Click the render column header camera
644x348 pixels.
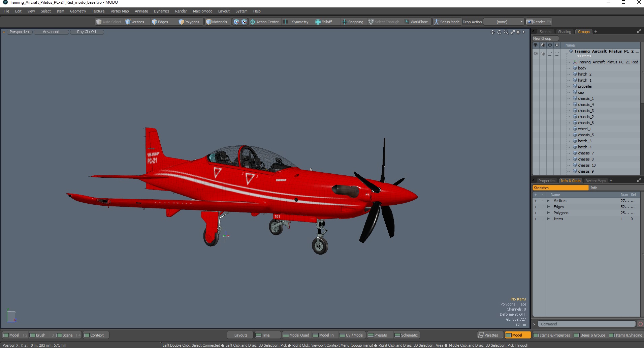(543, 45)
